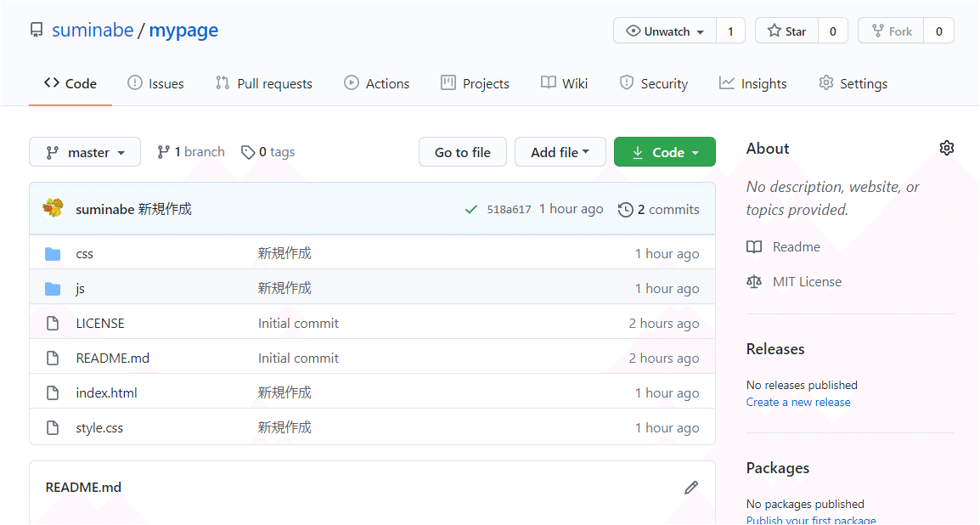Click Create a new release link
The width and height of the screenshot is (980, 525).
pyautogui.click(x=798, y=402)
